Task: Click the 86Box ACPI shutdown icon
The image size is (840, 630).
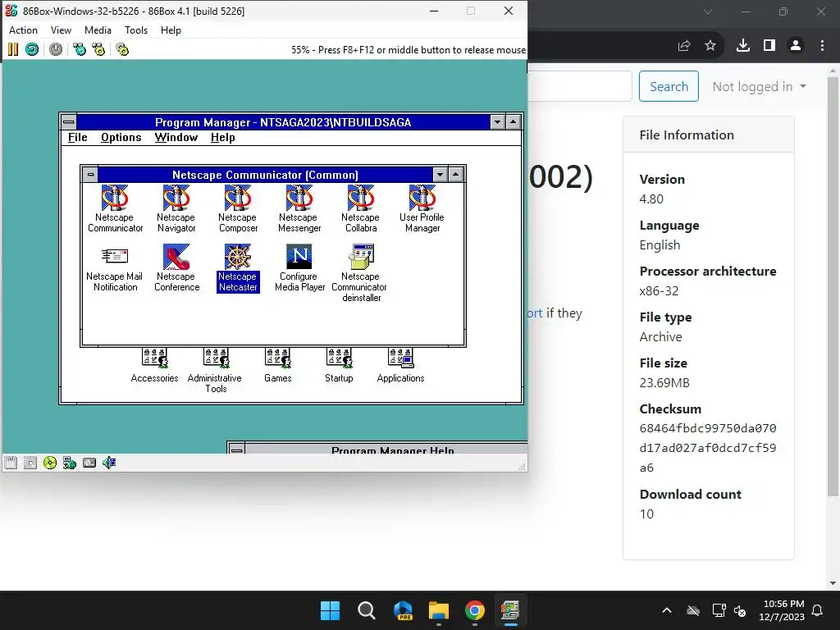Action: (x=56, y=50)
